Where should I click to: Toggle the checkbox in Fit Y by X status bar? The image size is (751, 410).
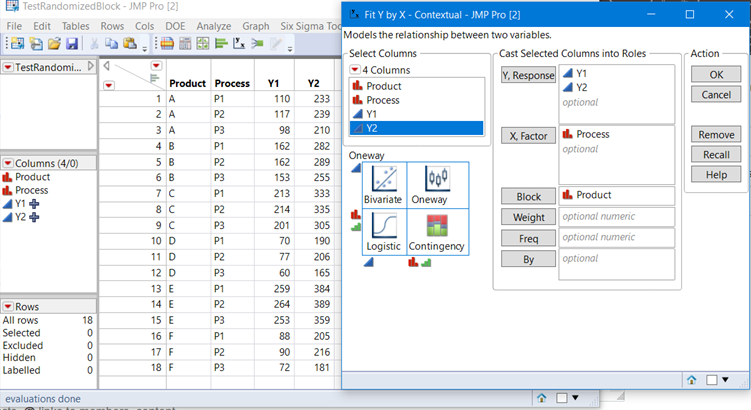712,380
